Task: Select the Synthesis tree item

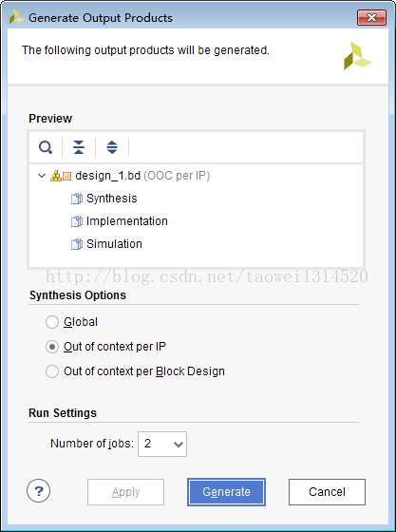Action: pos(111,199)
